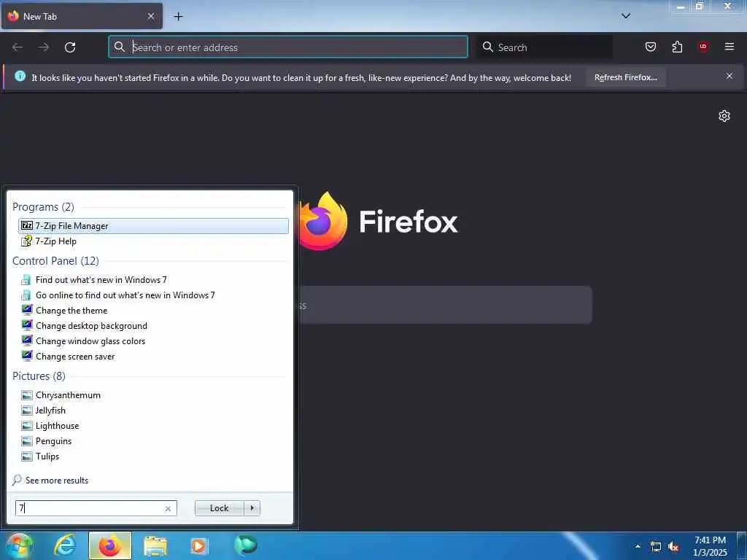Screen dimensions: 747x560
Task: Expand the list all tabs chevron
Action: coord(626,16)
